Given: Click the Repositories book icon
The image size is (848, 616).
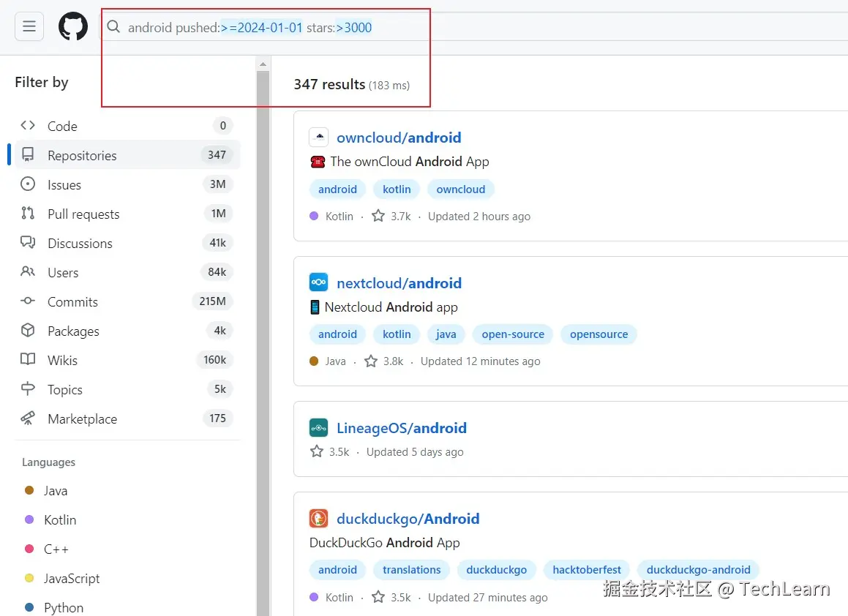Looking at the screenshot, I should pyautogui.click(x=28, y=154).
